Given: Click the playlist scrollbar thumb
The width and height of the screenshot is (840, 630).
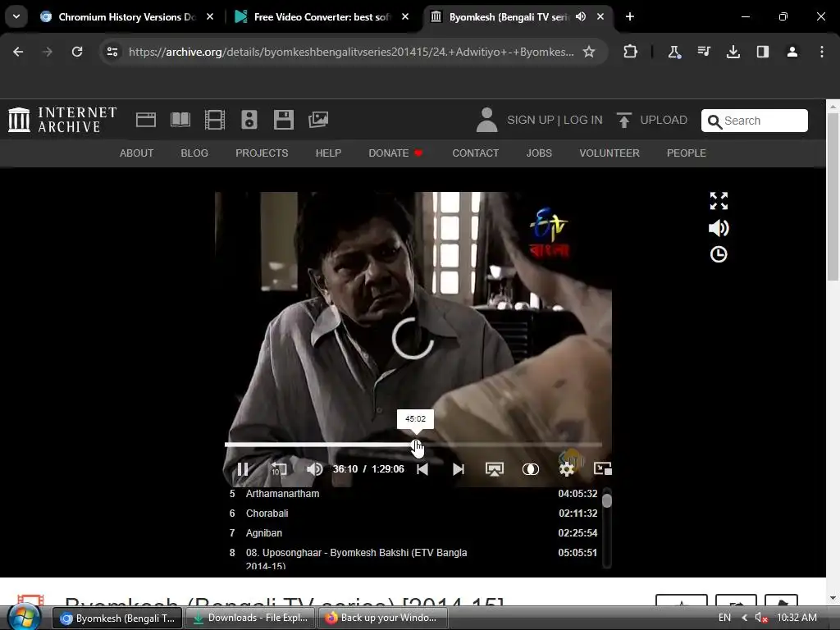Looking at the screenshot, I should 606,500.
